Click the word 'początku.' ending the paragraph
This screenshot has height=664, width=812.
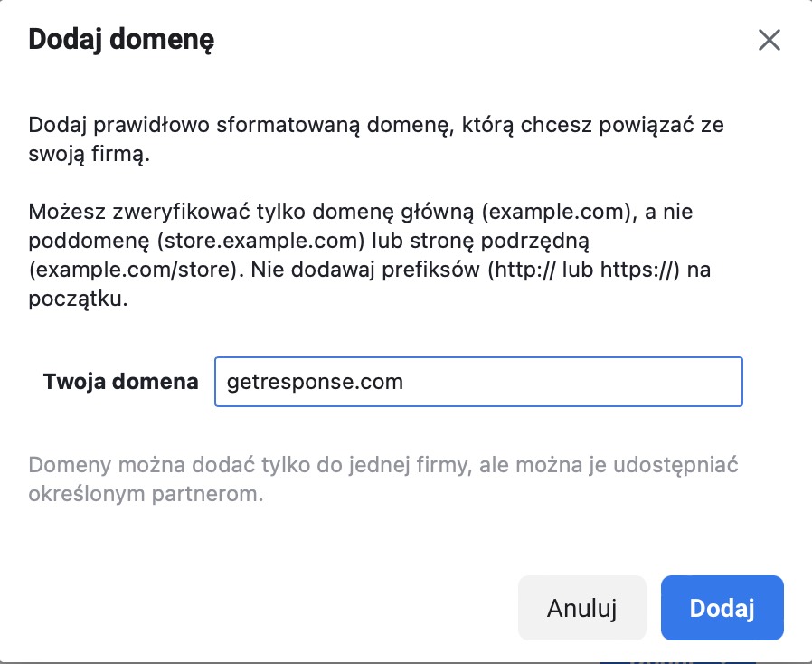click(x=78, y=299)
